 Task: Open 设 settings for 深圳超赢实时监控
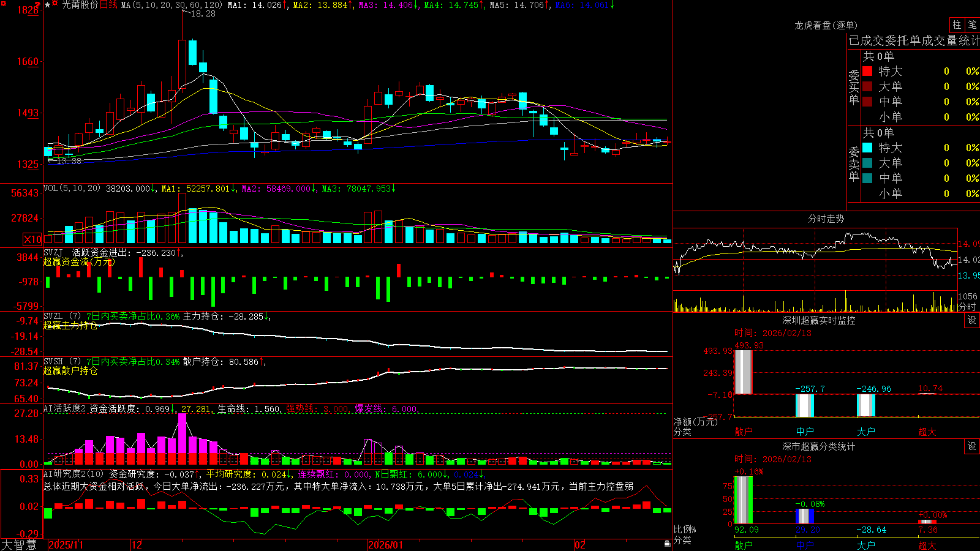[972, 320]
